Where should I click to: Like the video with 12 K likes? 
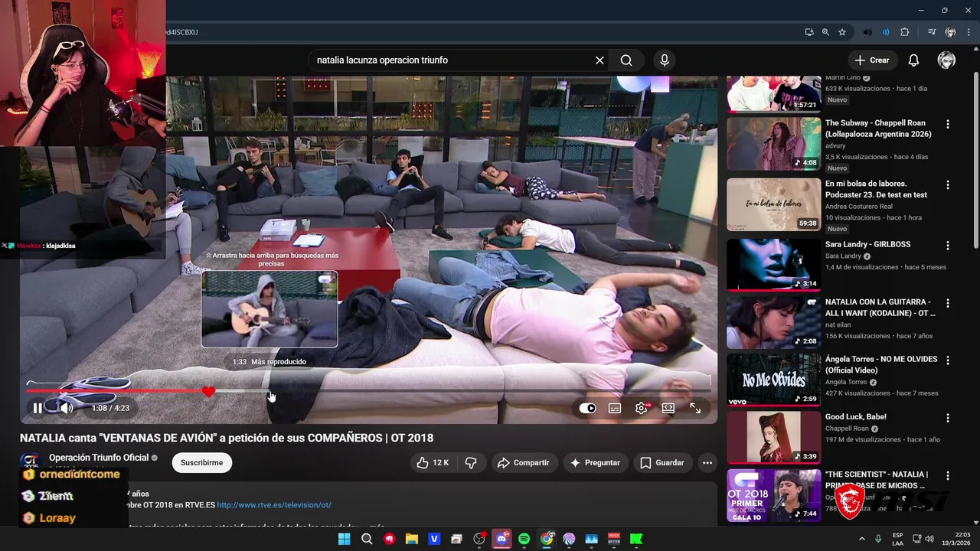(432, 463)
